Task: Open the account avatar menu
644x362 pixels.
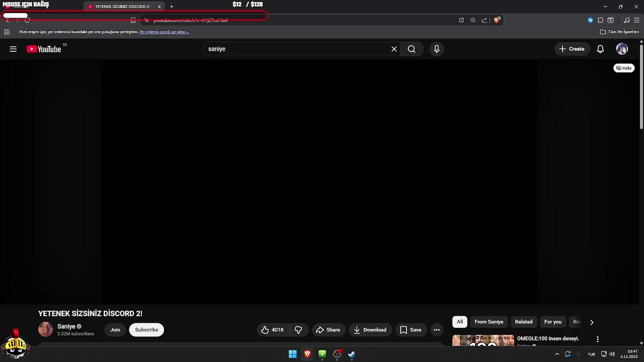Action: click(622, 49)
